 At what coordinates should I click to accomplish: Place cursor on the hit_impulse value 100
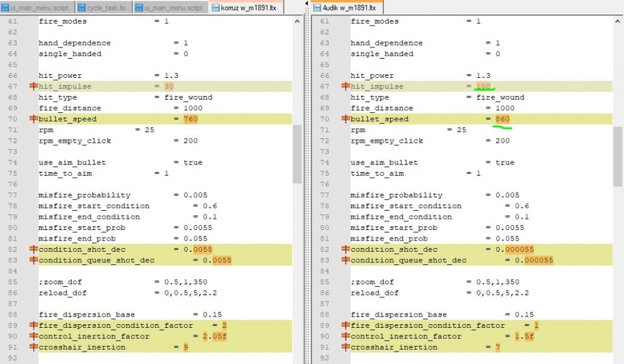pyautogui.click(x=483, y=87)
